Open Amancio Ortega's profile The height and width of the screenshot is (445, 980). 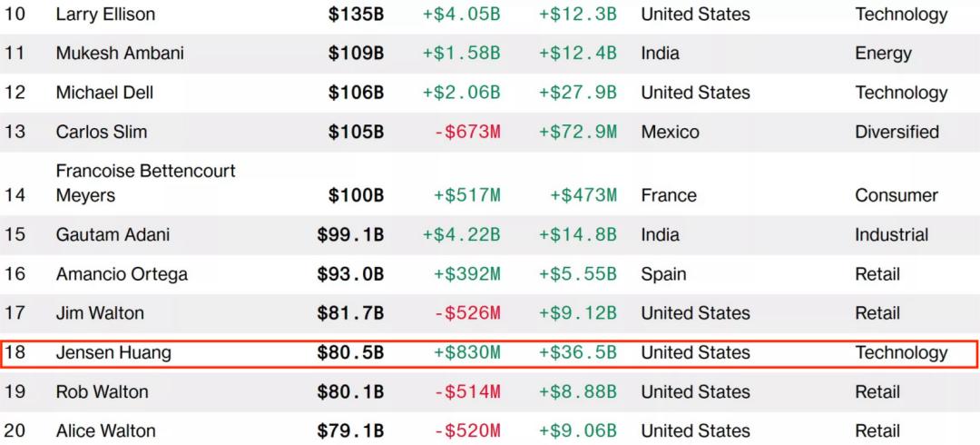(x=122, y=274)
